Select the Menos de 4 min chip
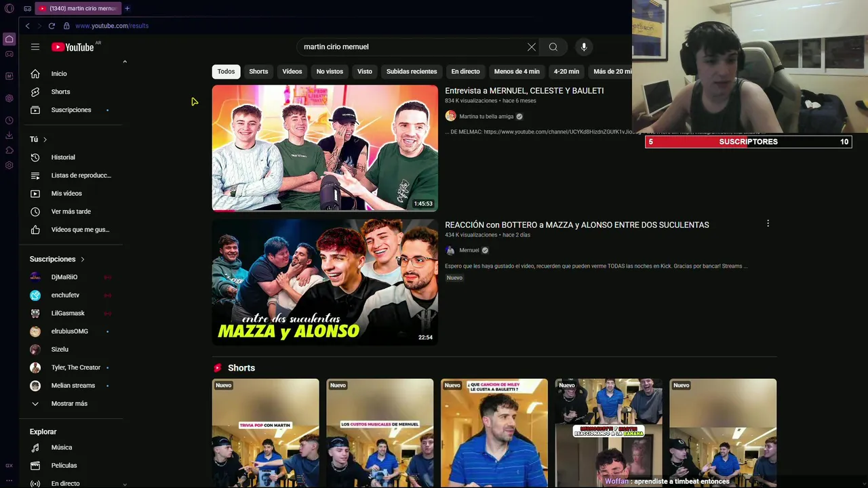 pyautogui.click(x=517, y=71)
